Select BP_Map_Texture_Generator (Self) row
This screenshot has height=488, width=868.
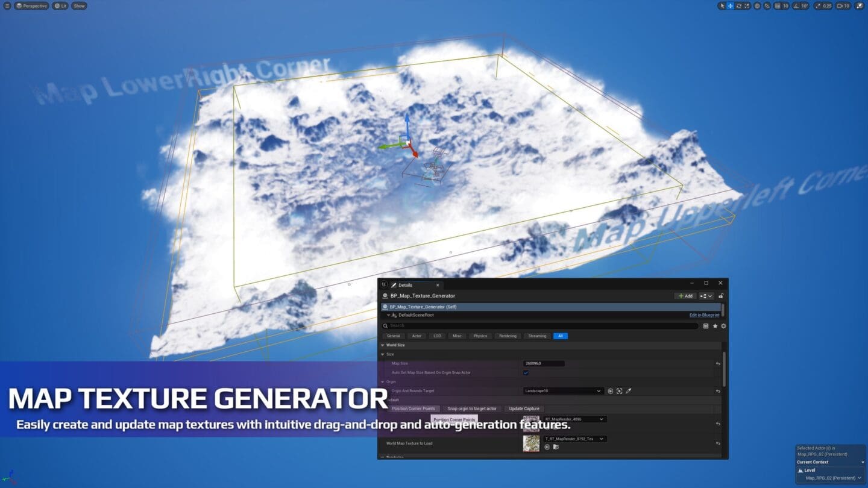[551, 307]
